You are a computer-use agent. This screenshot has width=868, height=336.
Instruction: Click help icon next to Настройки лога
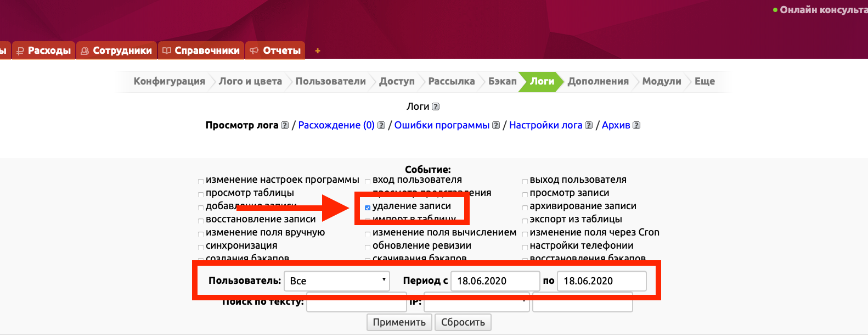click(x=589, y=125)
